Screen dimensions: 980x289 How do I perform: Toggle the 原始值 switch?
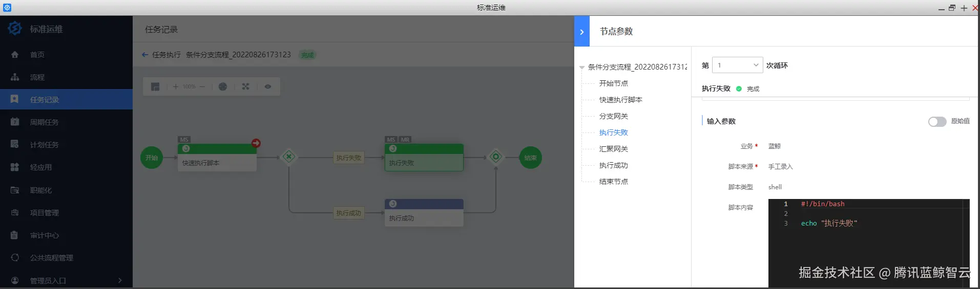[937, 121]
